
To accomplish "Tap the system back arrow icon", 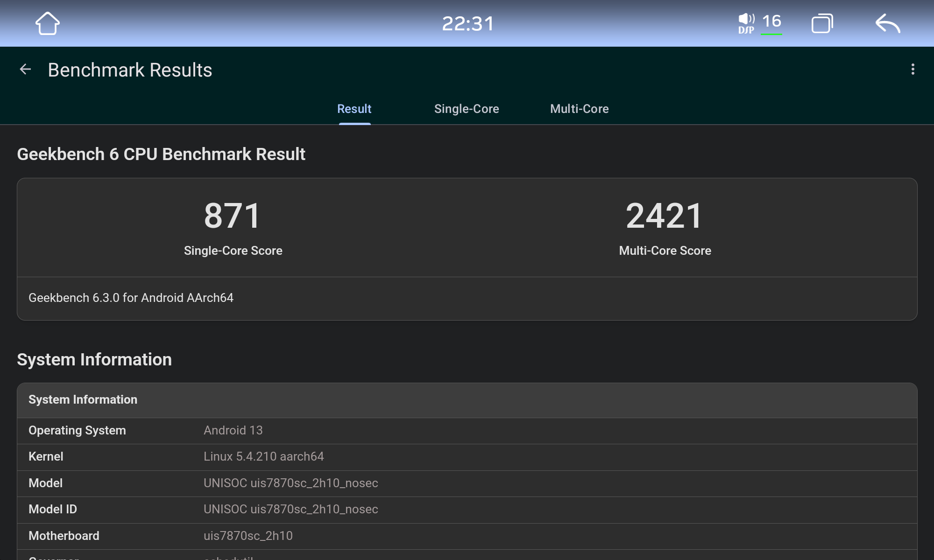I will (x=887, y=23).
